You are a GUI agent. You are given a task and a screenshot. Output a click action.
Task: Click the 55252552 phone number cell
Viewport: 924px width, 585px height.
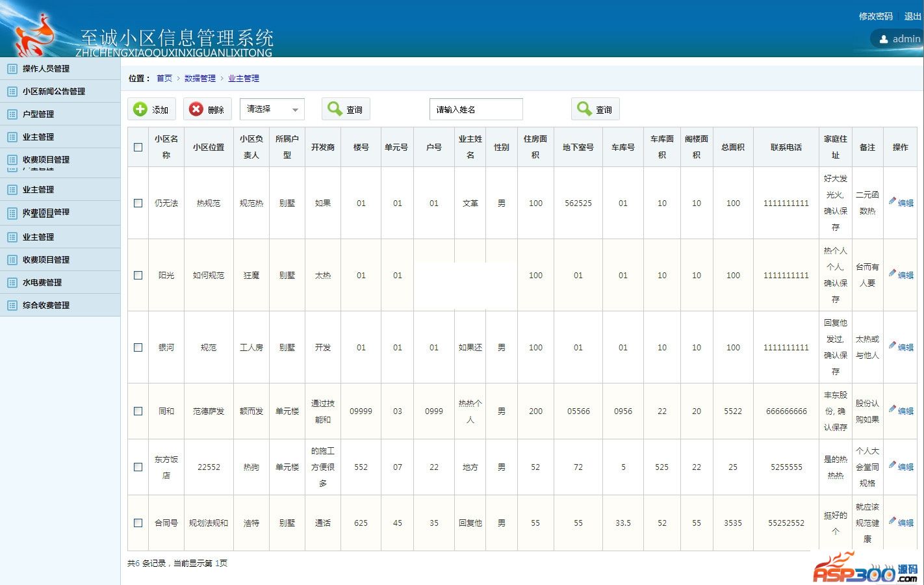click(786, 523)
